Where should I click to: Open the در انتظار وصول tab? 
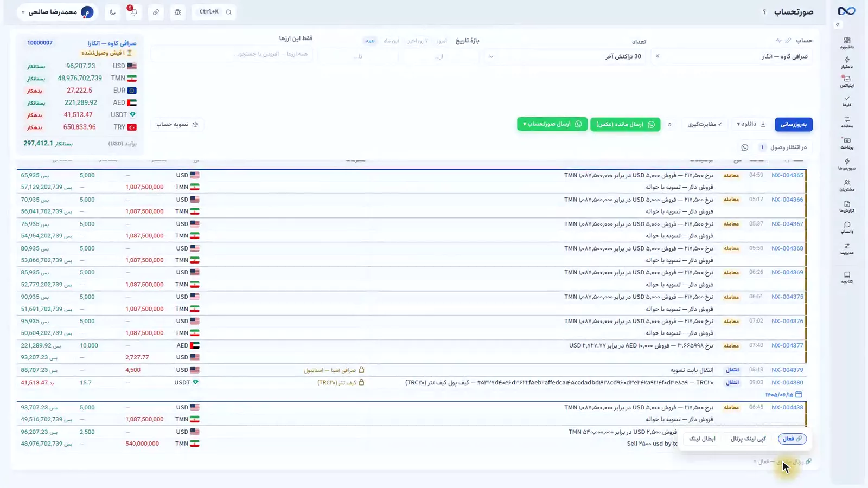click(783, 147)
